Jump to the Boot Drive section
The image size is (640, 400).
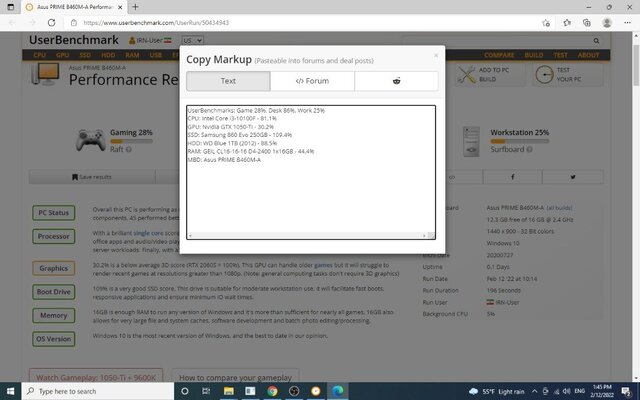click(53, 292)
